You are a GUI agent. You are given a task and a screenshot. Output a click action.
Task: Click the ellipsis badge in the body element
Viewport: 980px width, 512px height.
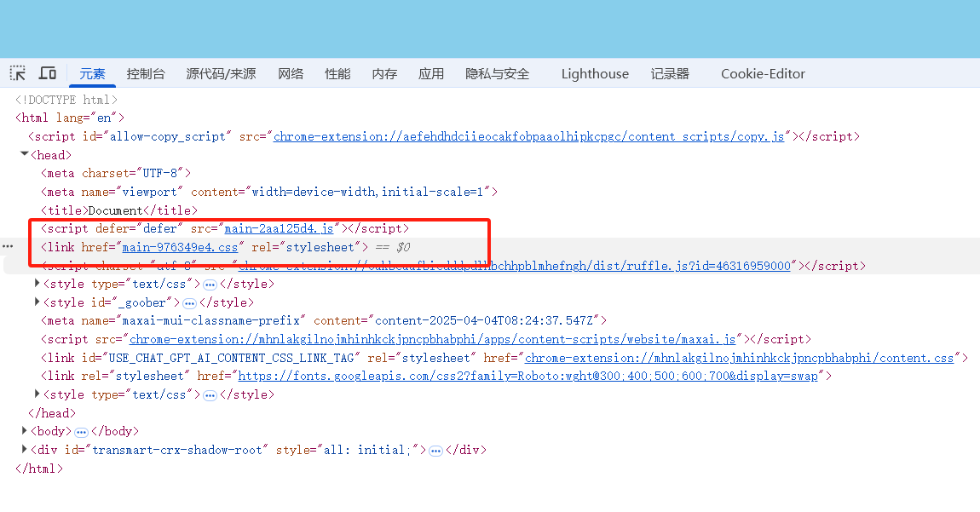[x=81, y=433]
